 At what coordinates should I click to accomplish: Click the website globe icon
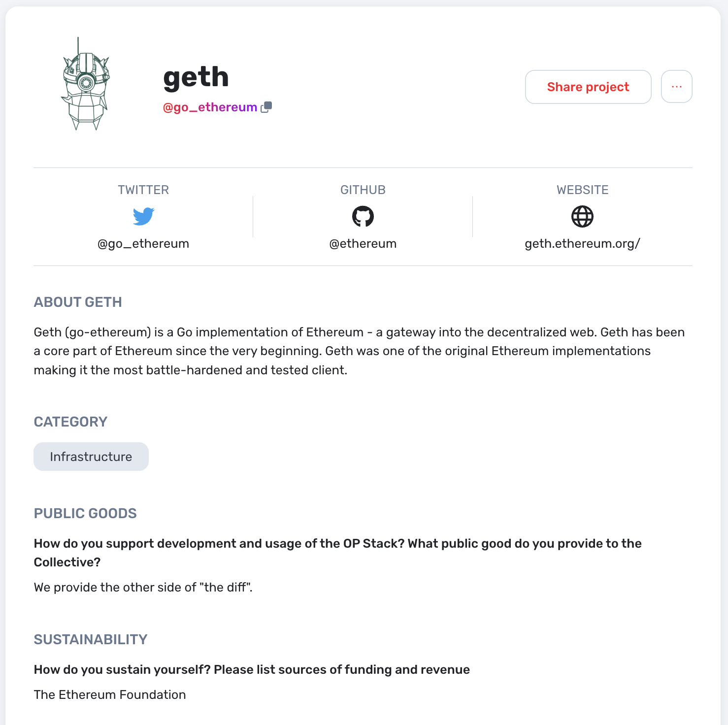(x=582, y=216)
